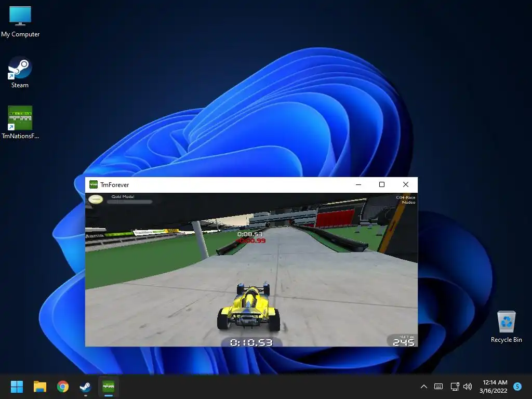Screen dimensions: 532x399
Task: Maximize the TmForever window
Action: coord(382,184)
